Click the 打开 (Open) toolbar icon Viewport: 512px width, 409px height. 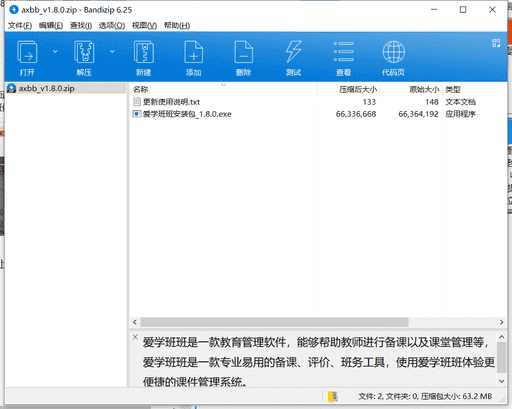click(27, 52)
